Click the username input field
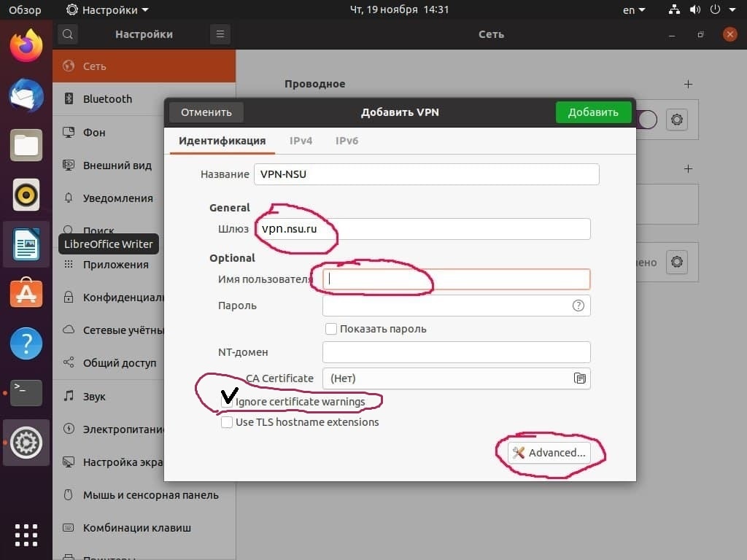Image resolution: width=747 pixels, height=560 pixels. 456,279
